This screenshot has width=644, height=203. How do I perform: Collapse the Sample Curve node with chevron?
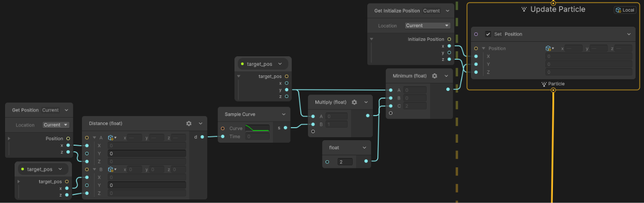(x=284, y=115)
